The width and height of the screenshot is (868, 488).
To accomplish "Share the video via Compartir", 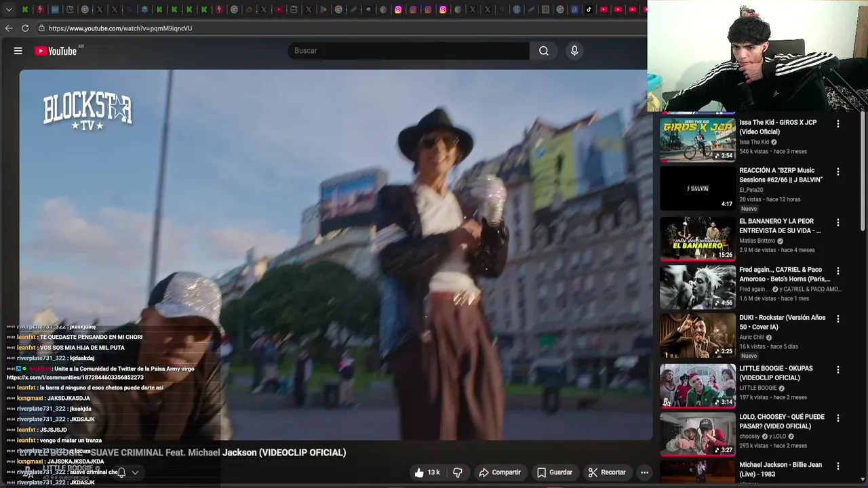I will point(500,472).
